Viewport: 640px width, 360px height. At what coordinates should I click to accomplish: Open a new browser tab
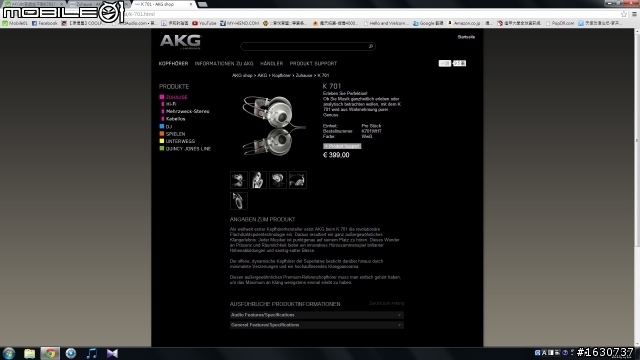(202, 4)
